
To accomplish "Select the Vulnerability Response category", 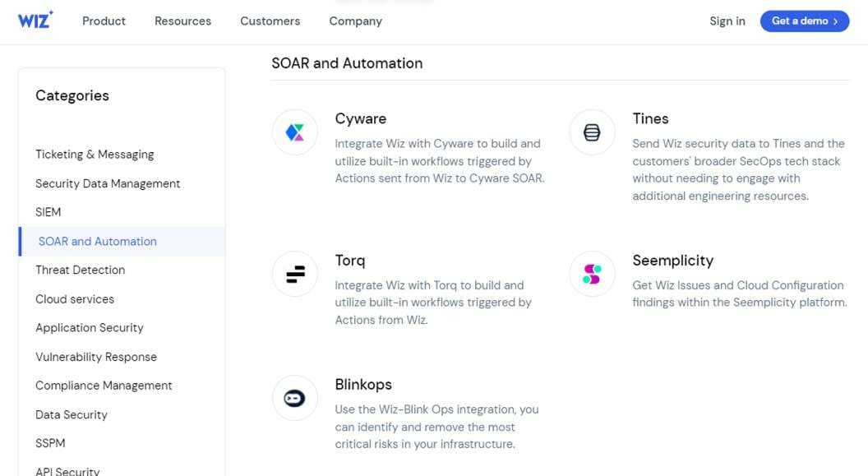I will tap(96, 357).
